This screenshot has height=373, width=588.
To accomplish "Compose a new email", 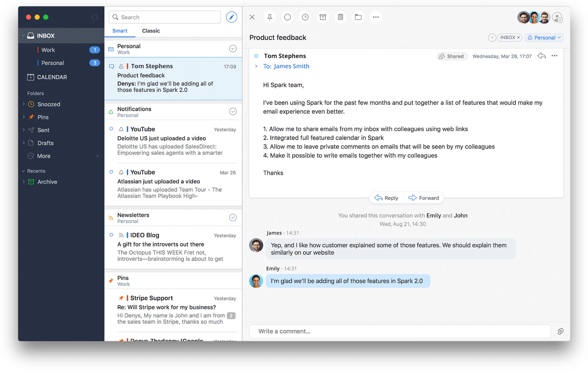I will click(x=232, y=17).
